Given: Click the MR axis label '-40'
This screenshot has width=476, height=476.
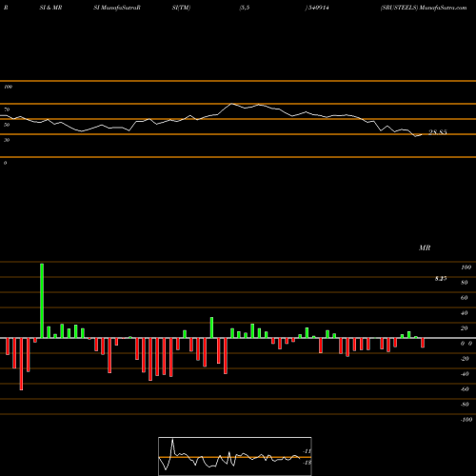Looking at the screenshot, I should [x=465, y=374].
